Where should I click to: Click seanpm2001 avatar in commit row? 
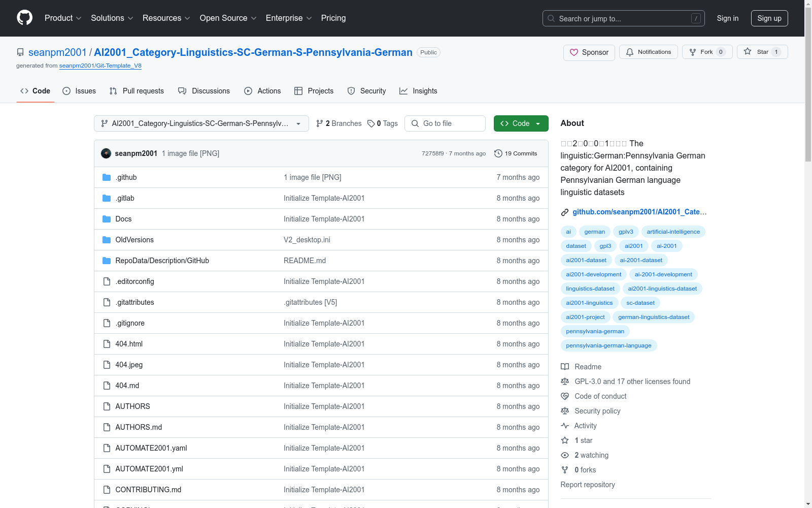(106, 153)
